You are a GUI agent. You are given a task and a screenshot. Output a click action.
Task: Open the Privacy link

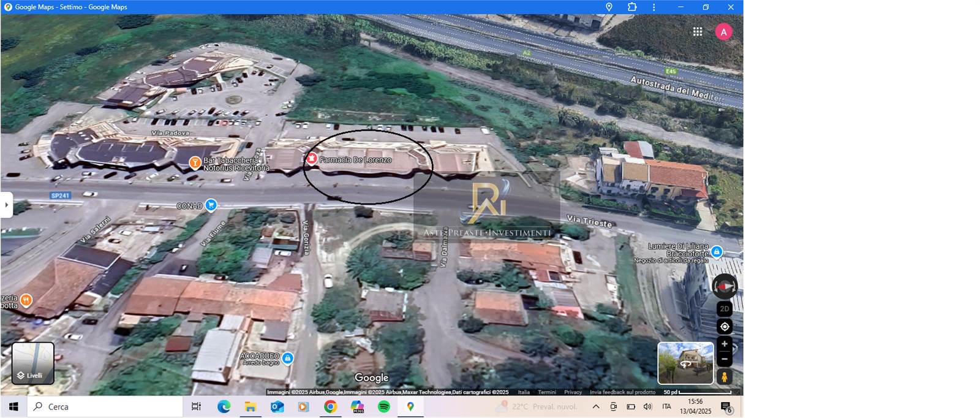click(573, 392)
